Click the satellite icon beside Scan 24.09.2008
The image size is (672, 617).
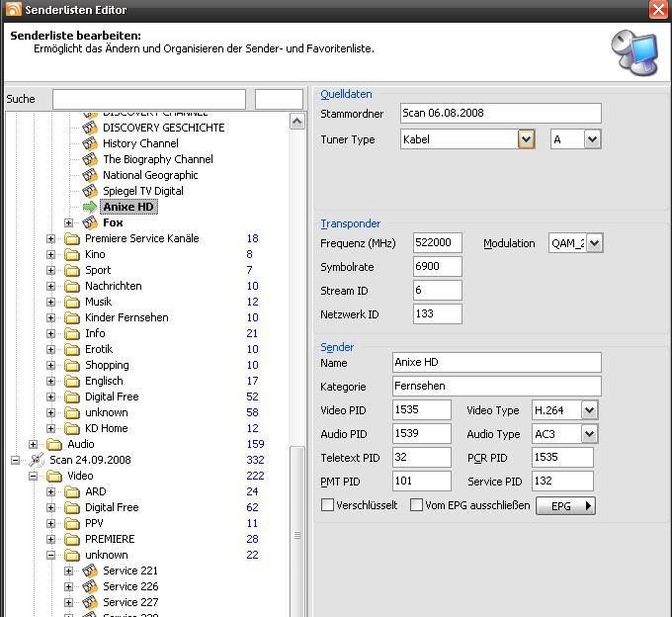point(37,460)
